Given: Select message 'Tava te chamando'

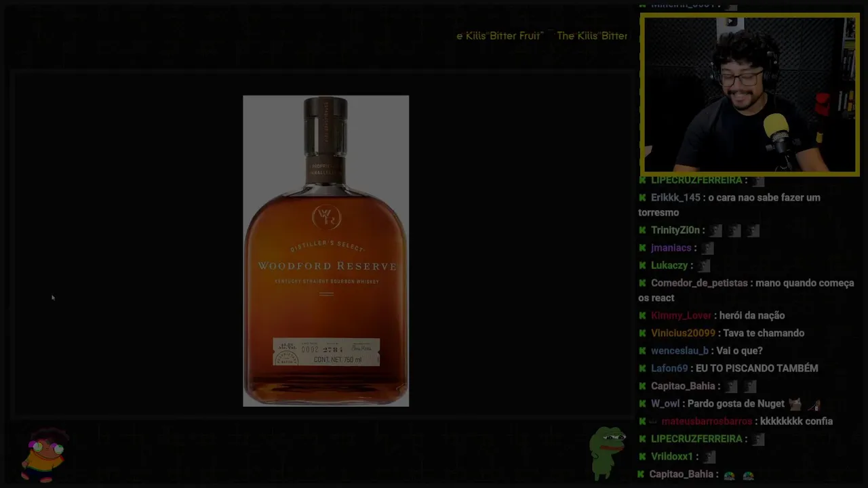Looking at the screenshot, I should [x=764, y=333].
